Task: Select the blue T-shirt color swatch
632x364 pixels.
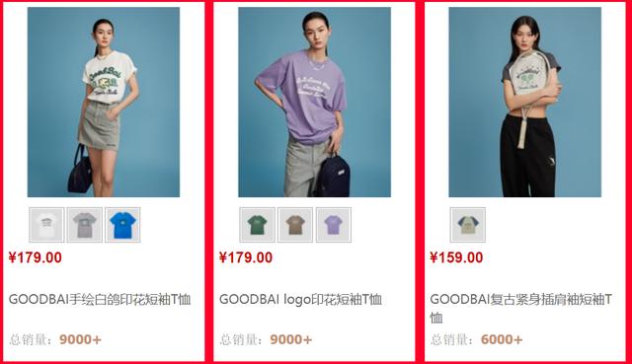Action: pyautogui.click(x=122, y=225)
